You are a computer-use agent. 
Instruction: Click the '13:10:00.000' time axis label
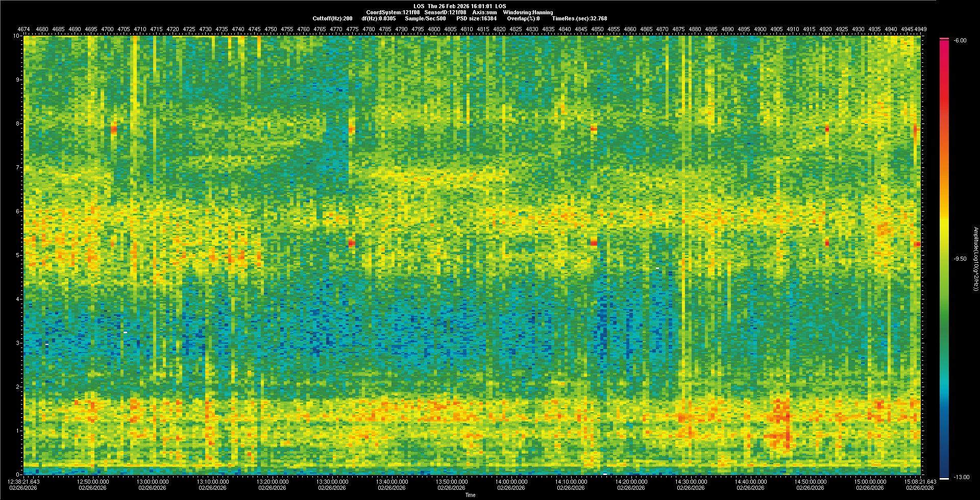(x=212, y=481)
